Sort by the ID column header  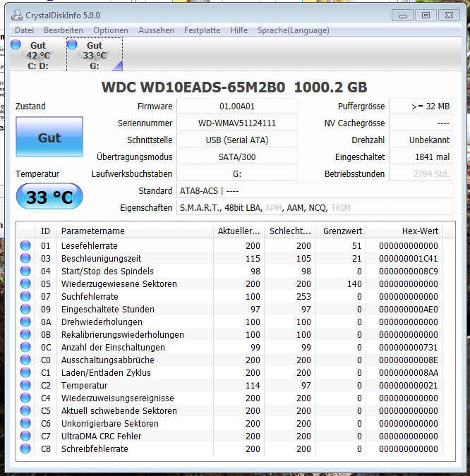click(45, 231)
